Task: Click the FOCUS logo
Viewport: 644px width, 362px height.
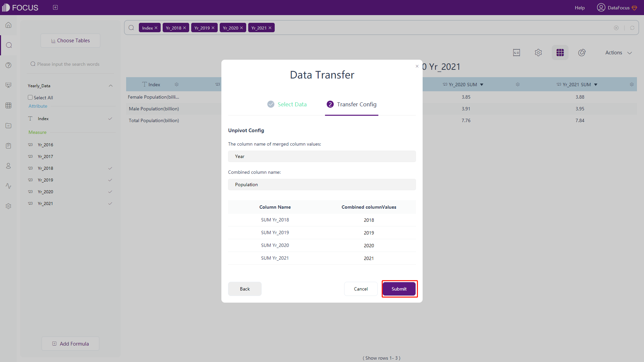Action: tap(20, 7)
